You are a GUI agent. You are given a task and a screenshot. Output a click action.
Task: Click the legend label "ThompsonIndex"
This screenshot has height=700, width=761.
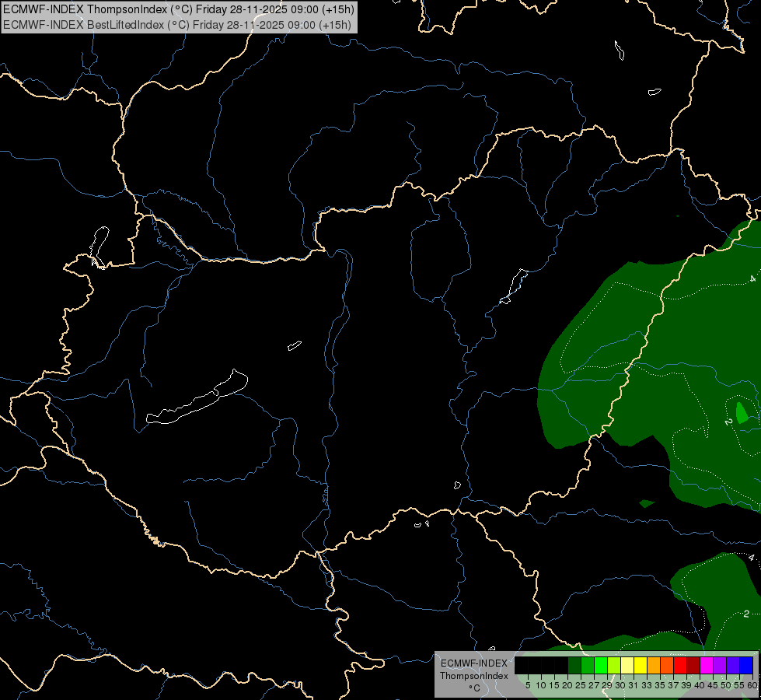[x=474, y=676]
